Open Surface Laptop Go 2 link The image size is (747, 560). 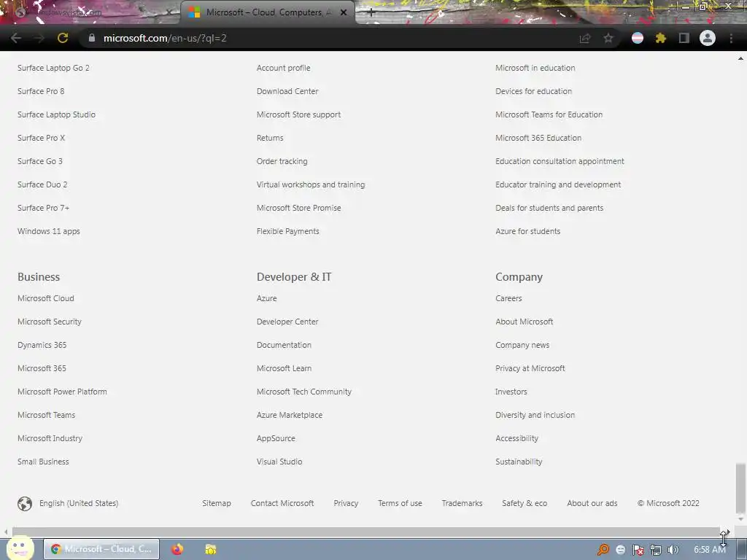(x=53, y=68)
